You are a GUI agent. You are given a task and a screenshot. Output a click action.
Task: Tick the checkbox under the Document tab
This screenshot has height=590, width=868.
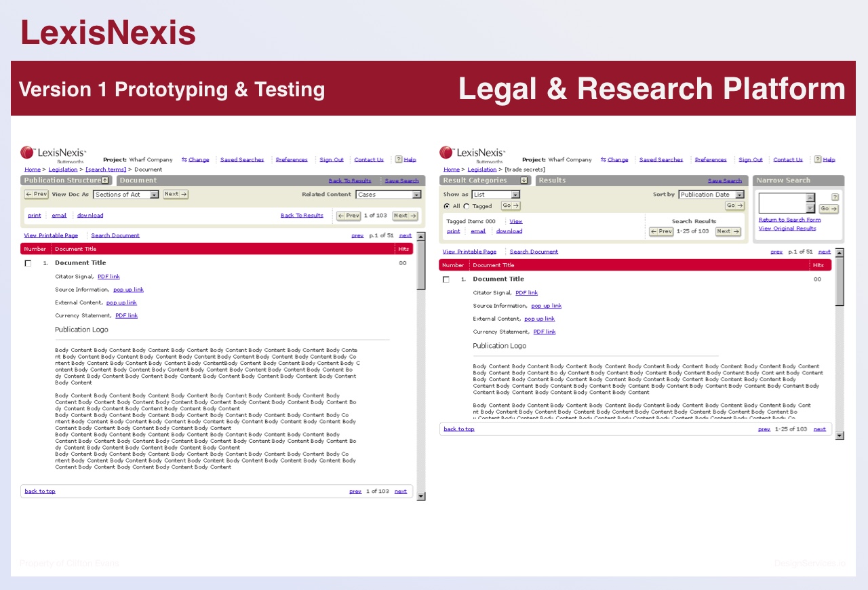(28, 263)
